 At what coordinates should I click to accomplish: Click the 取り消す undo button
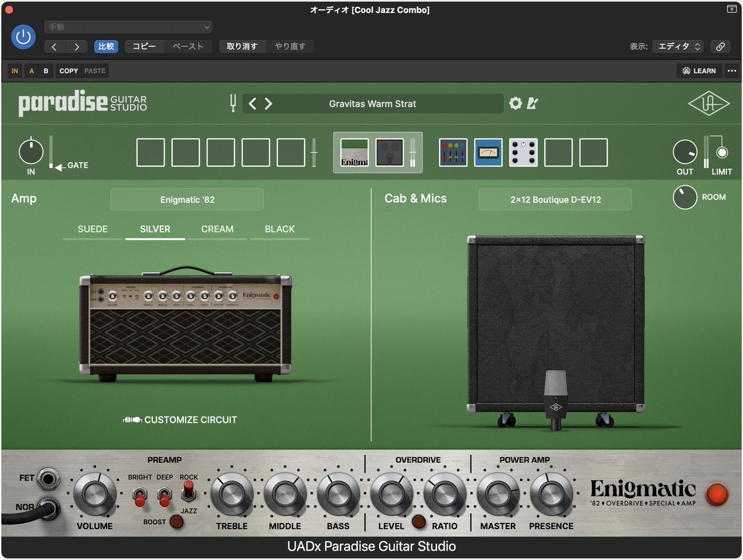[242, 46]
